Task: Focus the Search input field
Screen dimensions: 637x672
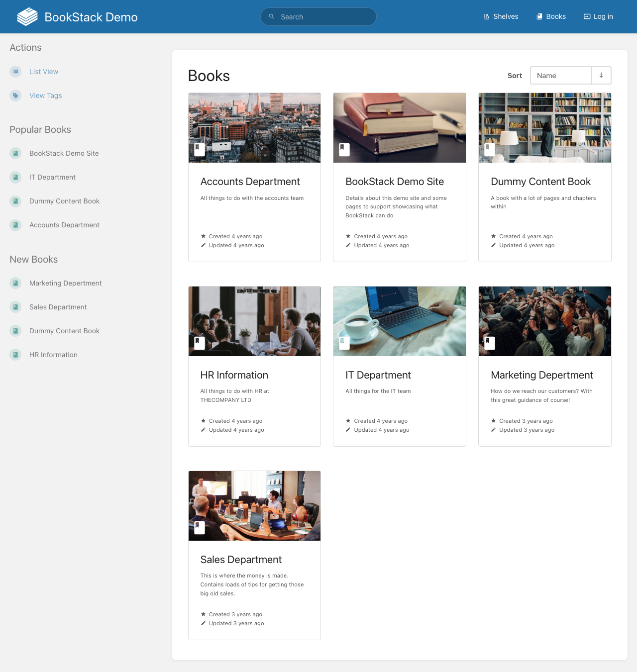Action: (323, 17)
